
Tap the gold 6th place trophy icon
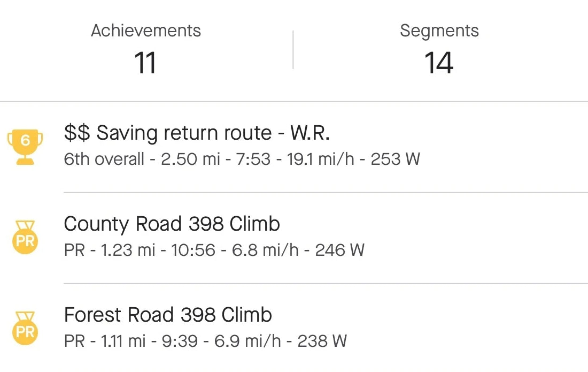pos(25,146)
